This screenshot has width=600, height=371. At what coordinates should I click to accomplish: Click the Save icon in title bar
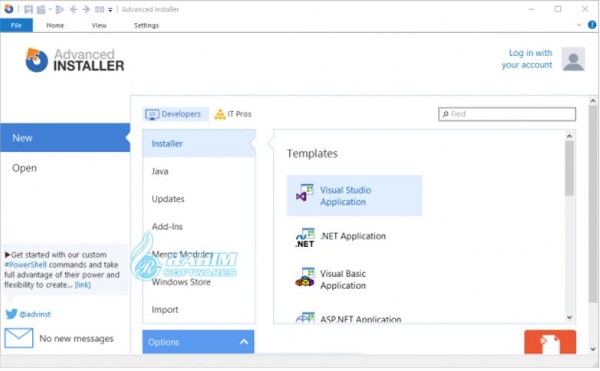click(x=28, y=9)
